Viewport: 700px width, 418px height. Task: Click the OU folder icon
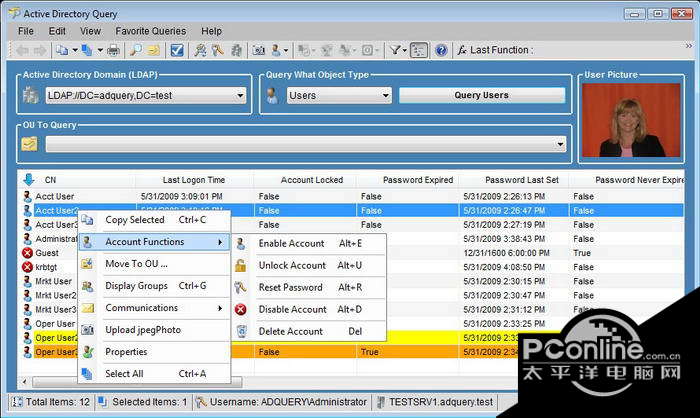[29, 144]
